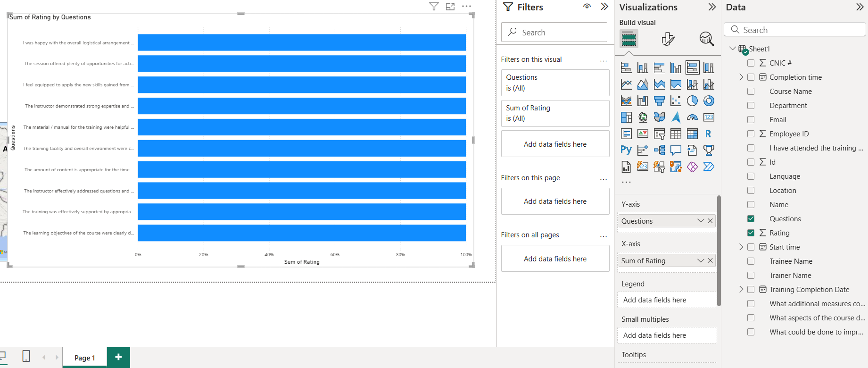
Task: Open the visual's filter icon in its header
Action: click(x=434, y=6)
